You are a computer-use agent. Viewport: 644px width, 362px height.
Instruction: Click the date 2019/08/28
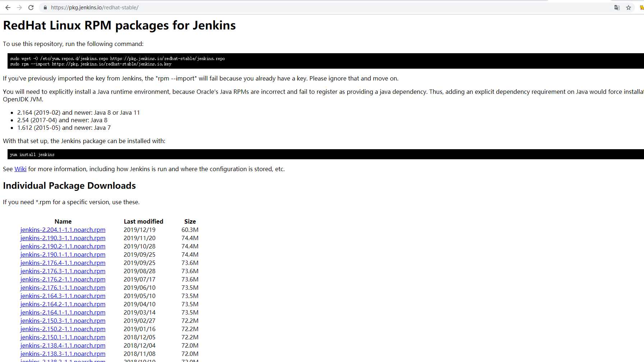[139, 271]
